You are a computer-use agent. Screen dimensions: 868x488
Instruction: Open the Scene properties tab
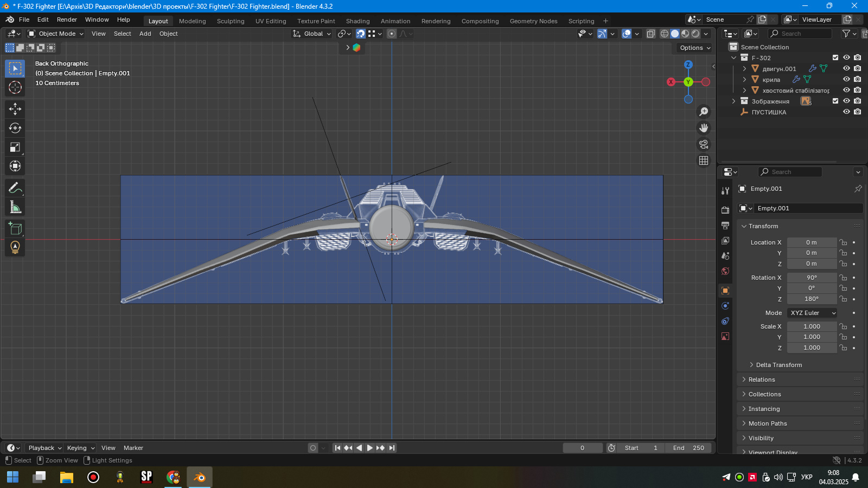(x=725, y=255)
